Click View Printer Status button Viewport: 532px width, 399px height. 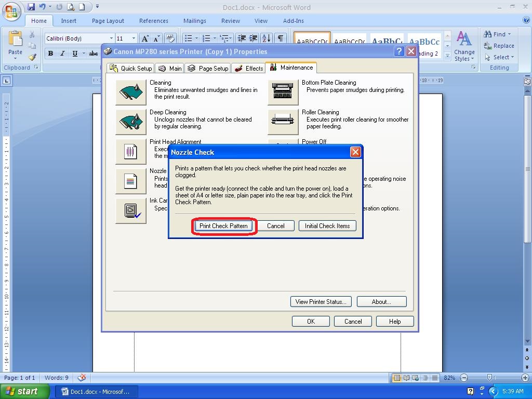pyautogui.click(x=321, y=302)
